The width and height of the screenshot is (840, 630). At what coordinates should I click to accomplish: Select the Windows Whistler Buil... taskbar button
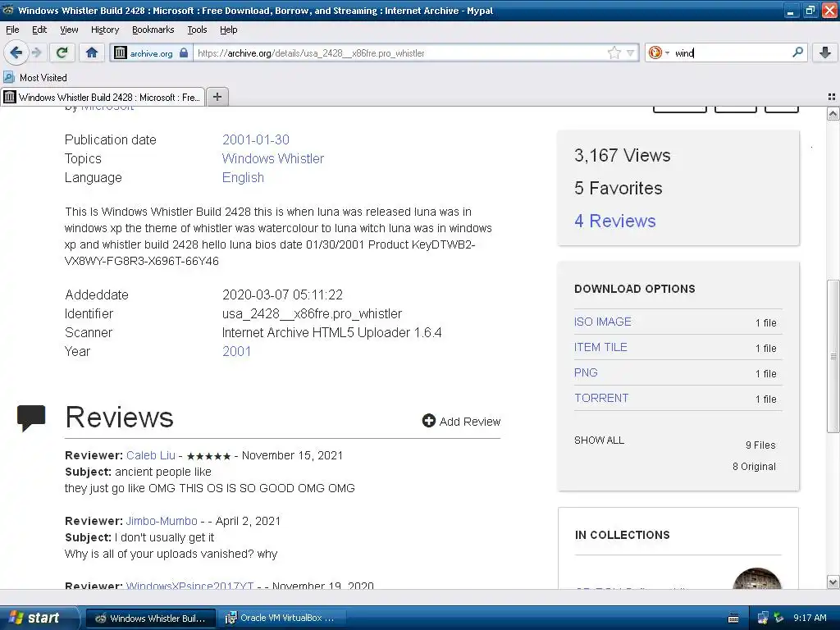[151, 618]
